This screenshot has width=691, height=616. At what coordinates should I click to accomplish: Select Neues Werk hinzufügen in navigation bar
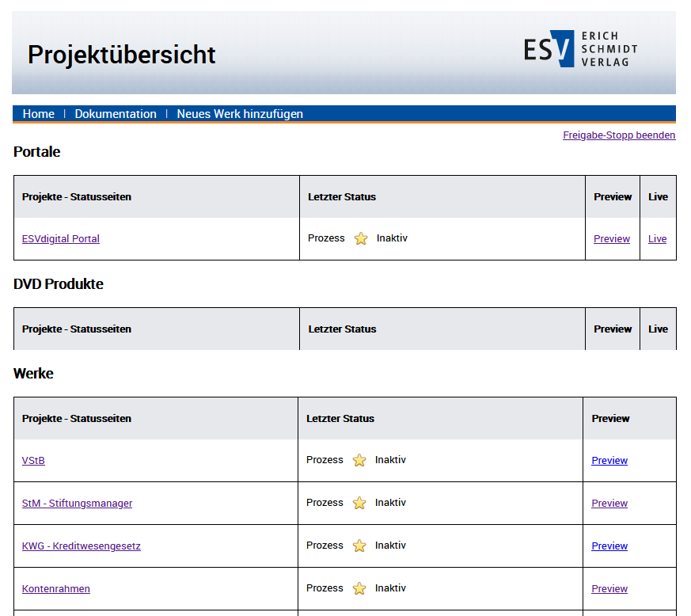pyautogui.click(x=240, y=114)
